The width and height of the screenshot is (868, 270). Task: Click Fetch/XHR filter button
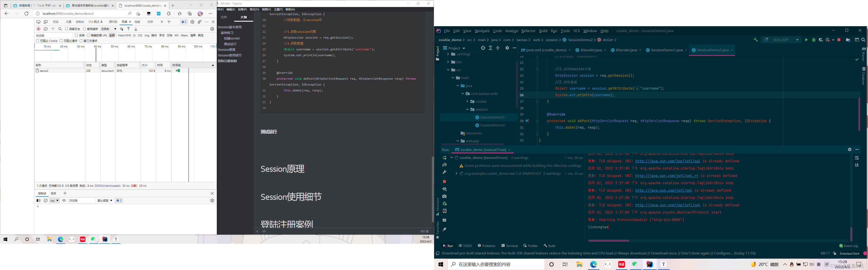(x=124, y=35)
